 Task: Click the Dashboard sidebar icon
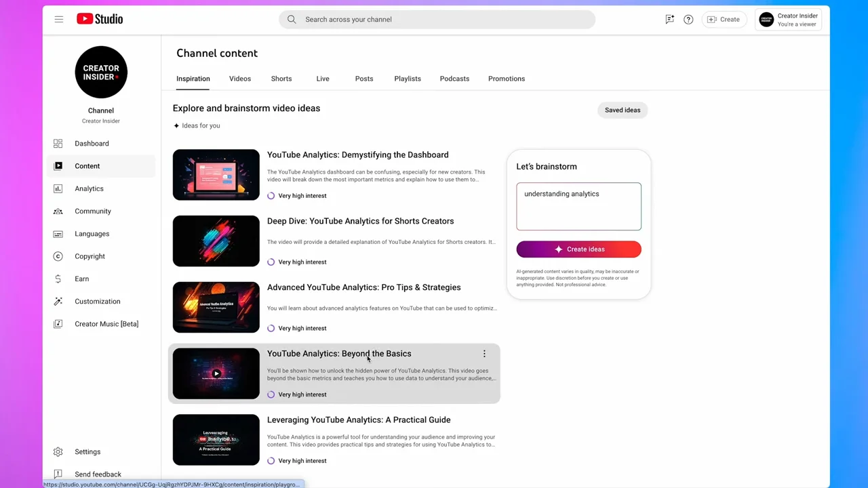(x=58, y=144)
